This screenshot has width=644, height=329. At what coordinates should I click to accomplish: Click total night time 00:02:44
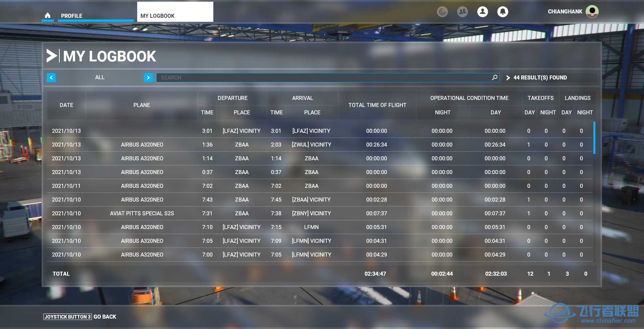442,274
